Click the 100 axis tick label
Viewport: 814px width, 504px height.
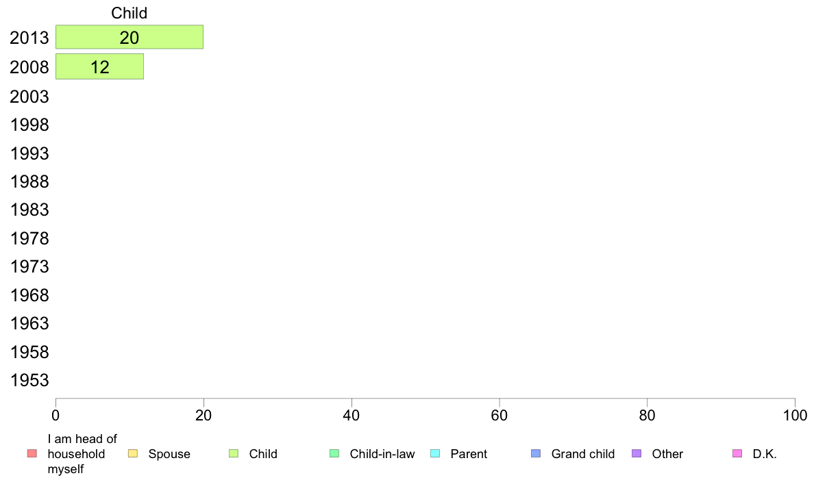[795, 415]
